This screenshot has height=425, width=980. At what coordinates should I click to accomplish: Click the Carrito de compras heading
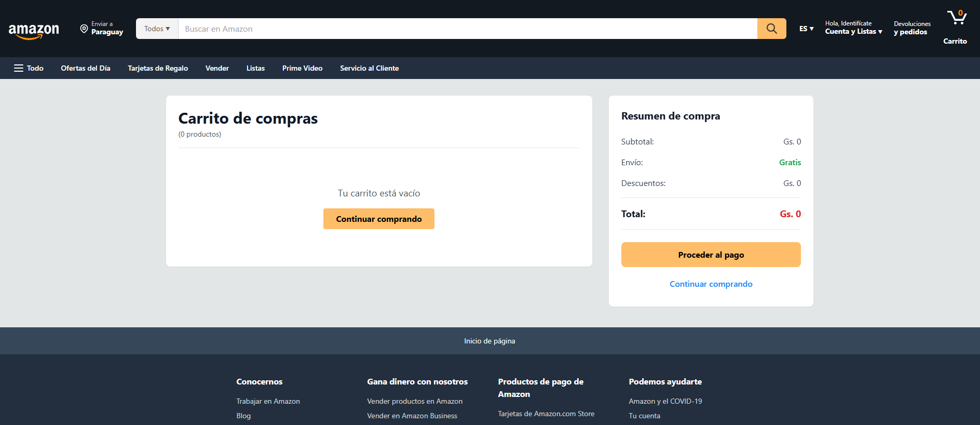[x=248, y=118]
